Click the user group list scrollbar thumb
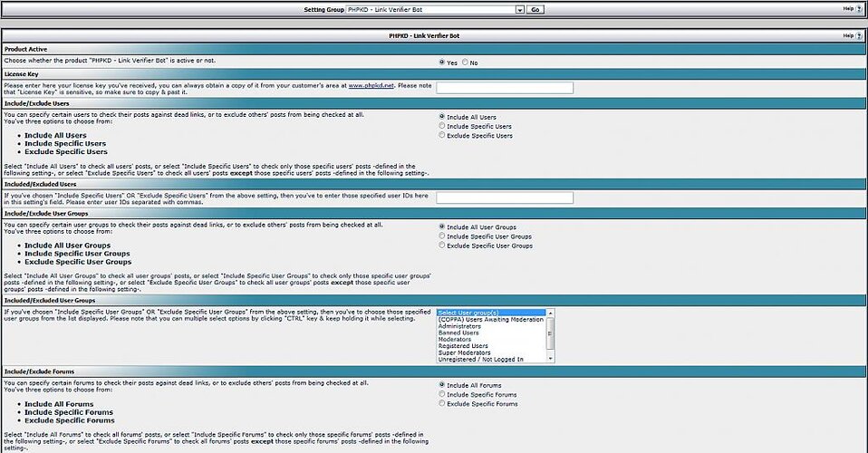 pyautogui.click(x=550, y=333)
